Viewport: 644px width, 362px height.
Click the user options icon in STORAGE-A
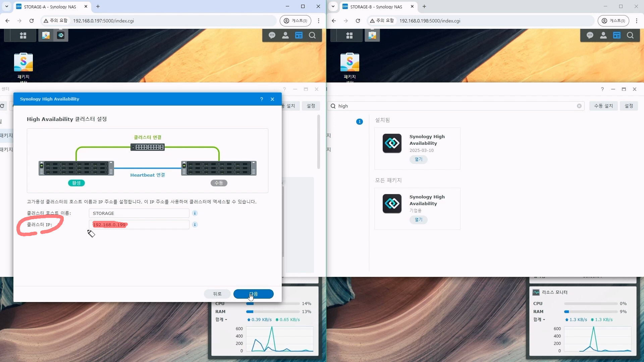(285, 35)
